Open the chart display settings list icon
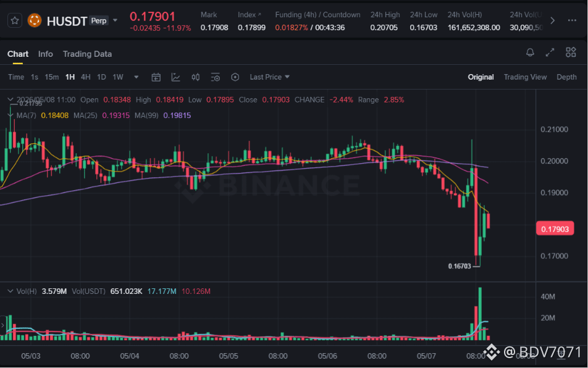Viewport: 588px width, 368px height. (215, 77)
